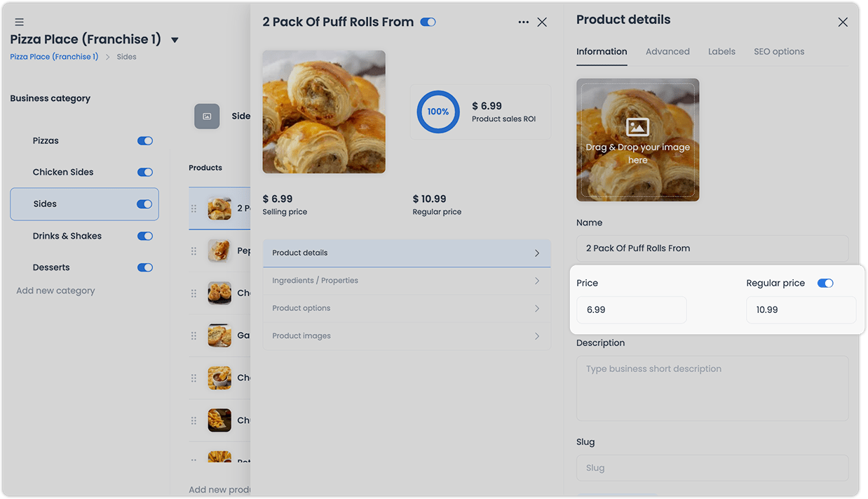Image resolution: width=868 pixels, height=499 pixels.
Task: Click the product Name input field
Action: (712, 248)
